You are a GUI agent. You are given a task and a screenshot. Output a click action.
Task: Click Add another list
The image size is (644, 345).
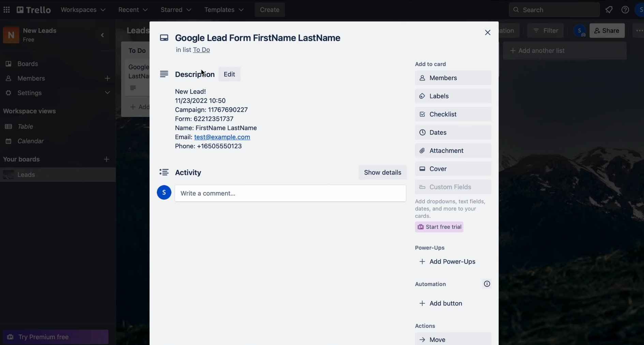(565, 51)
